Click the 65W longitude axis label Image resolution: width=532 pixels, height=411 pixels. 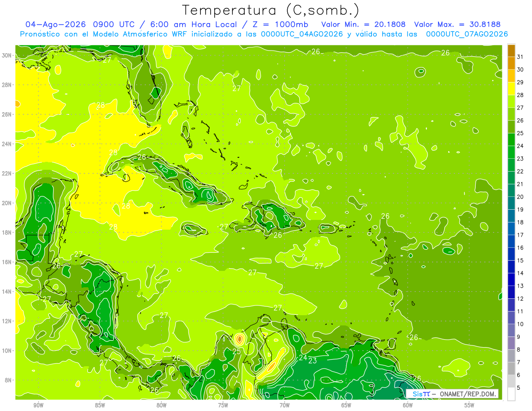point(346,405)
